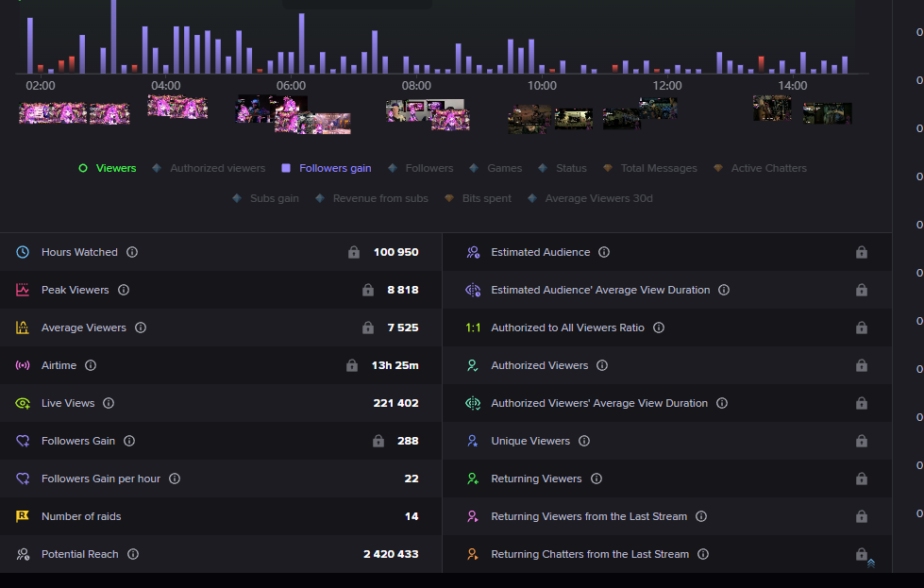Click the Average Viewers value 7 525
This screenshot has height=588, width=924.
point(403,328)
